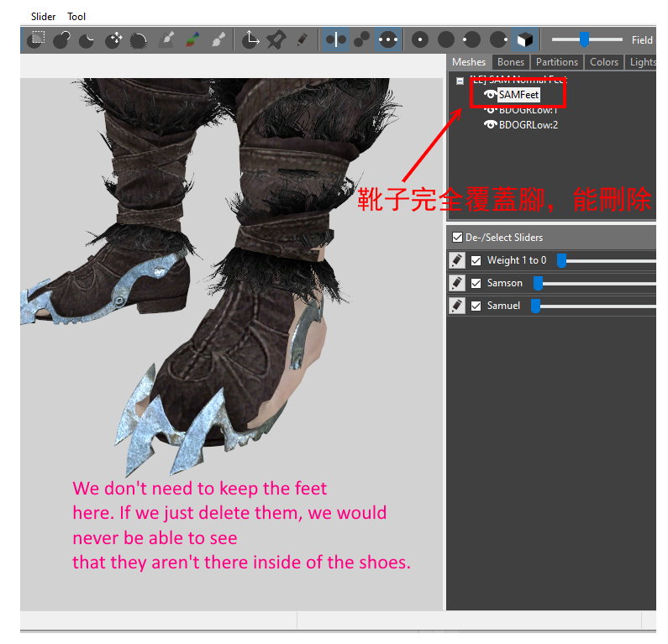Uncheck the Samson slider checkbox

pyautogui.click(x=476, y=284)
